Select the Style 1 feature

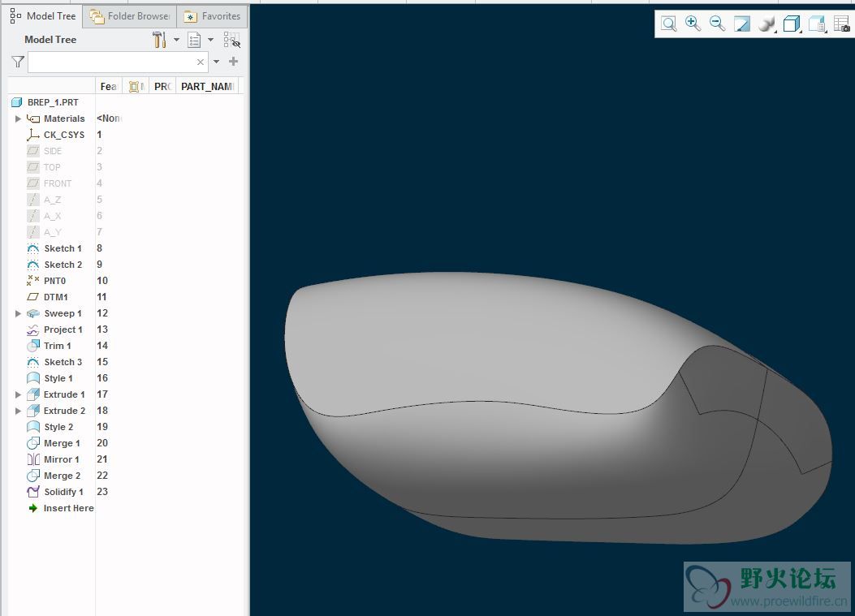pos(58,378)
